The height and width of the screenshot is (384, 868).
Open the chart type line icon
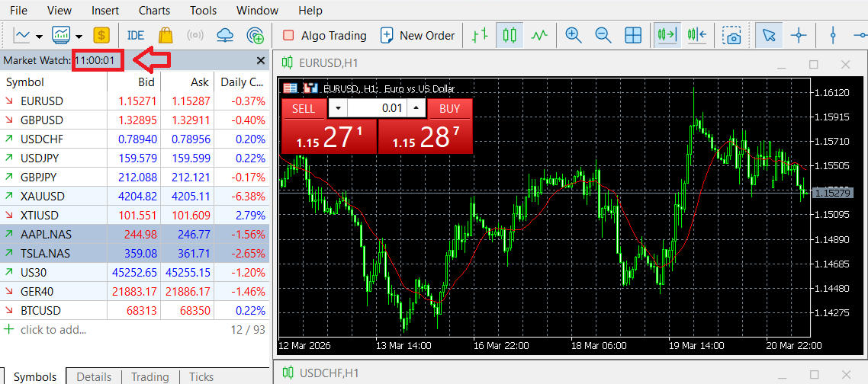click(22, 35)
